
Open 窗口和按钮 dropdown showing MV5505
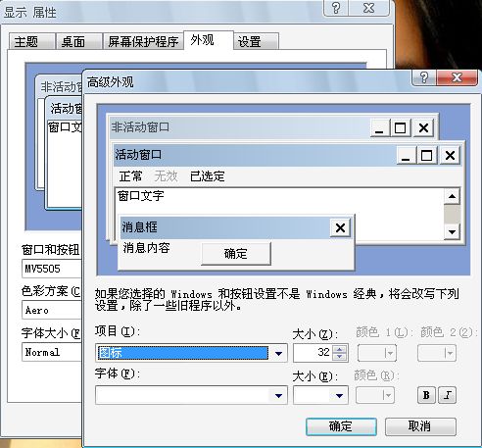(52, 269)
